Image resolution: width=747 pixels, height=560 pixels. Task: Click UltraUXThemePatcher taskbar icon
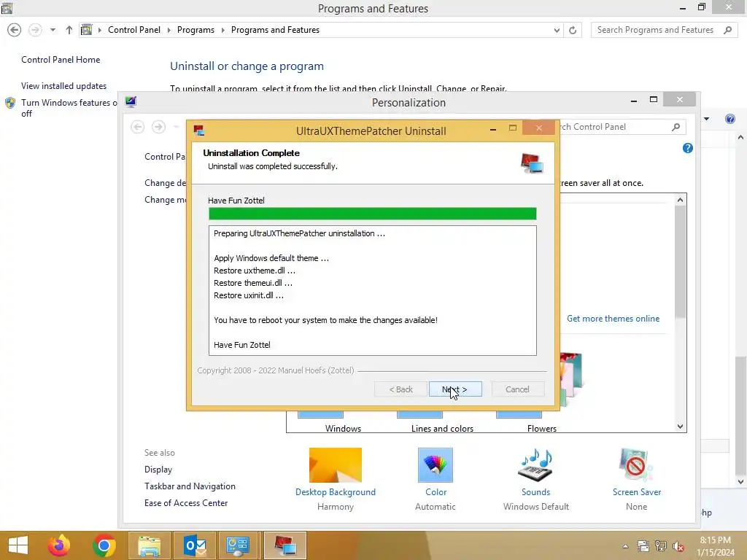pos(285,545)
